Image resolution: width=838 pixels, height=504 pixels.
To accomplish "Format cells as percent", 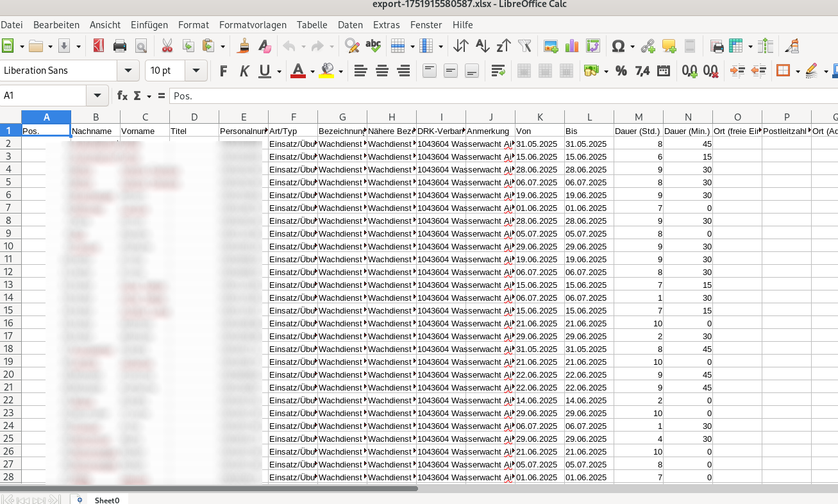I will pos(621,71).
